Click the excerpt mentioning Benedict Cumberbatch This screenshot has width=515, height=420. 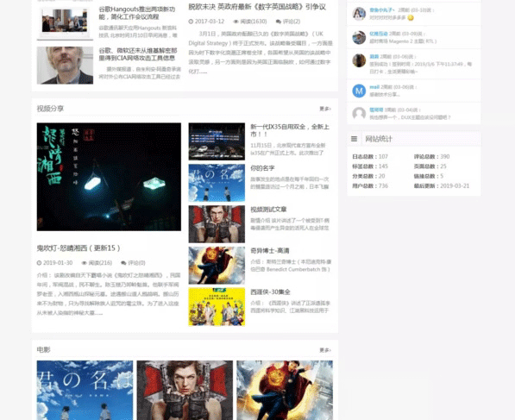pyautogui.click(x=291, y=266)
